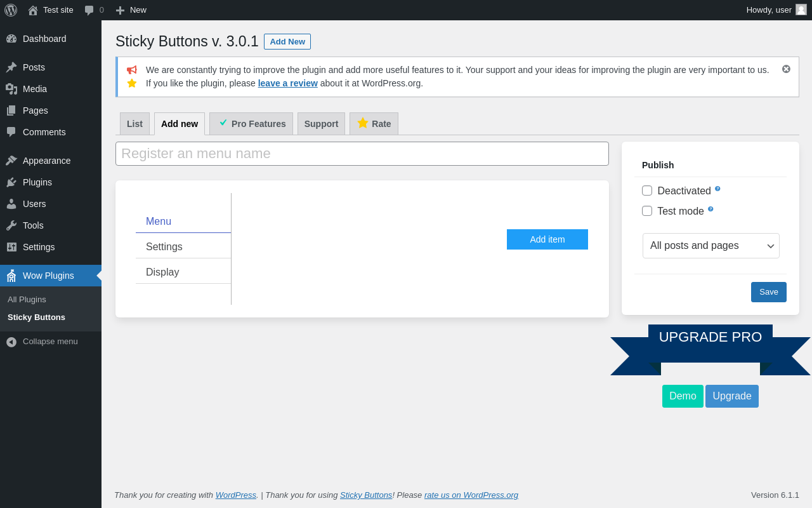The width and height of the screenshot is (812, 508).
Task: Enable the Deactivated checkbox
Action: pyautogui.click(x=647, y=190)
